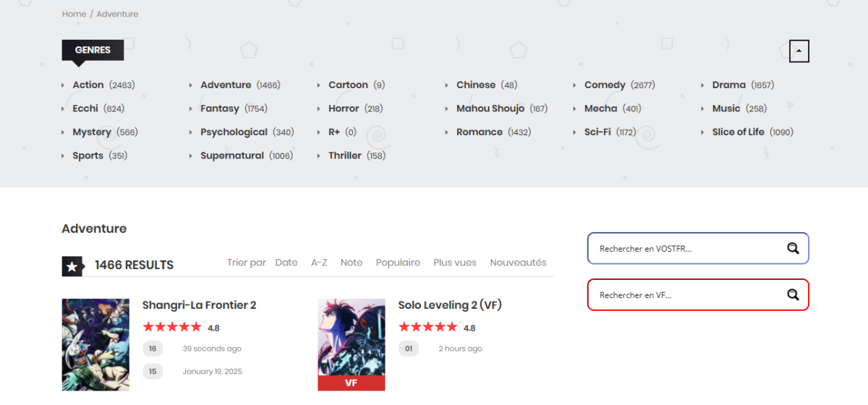
Task: Select the Adventure genre link
Action: pyautogui.click(x=226, y=85)
